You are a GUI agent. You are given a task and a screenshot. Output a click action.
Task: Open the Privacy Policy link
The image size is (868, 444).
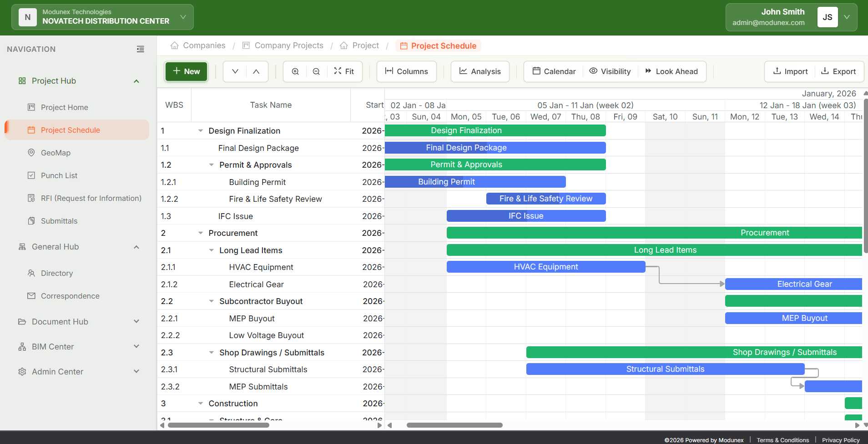point(840,439)
